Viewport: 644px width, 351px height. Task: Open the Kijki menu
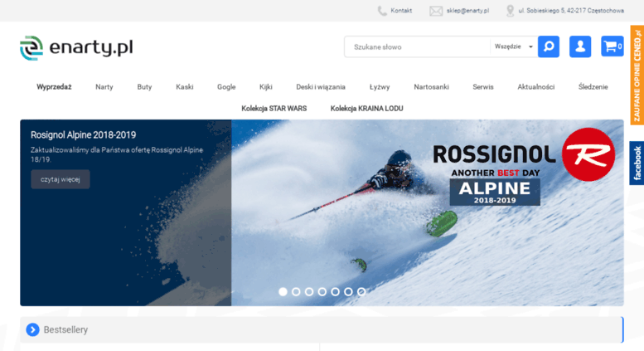pos(266,87)
